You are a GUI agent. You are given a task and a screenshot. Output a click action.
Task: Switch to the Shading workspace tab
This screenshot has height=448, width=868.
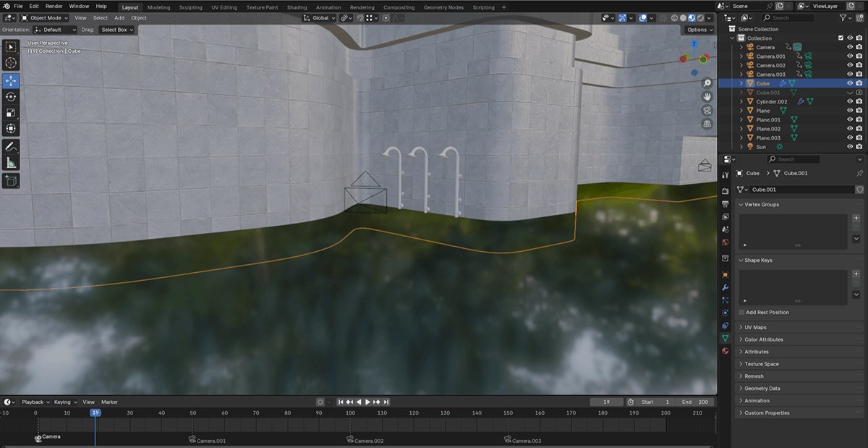(297, 7)
